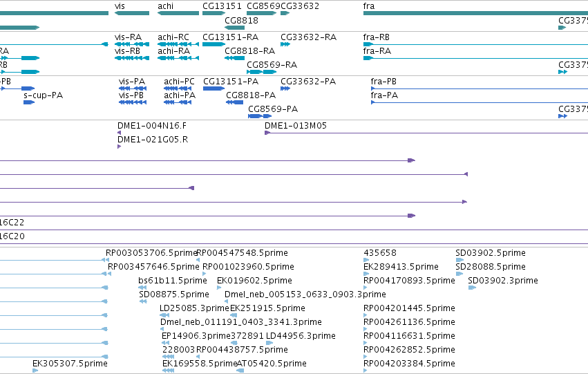This screenshot has height=374, width=588.
Task: Select the achi-RA transcript glyph
Action: 178,58
